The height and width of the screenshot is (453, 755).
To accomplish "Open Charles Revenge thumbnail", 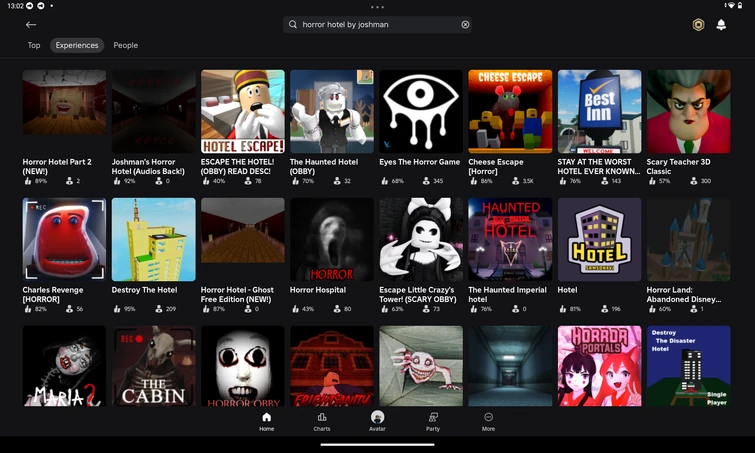I will click(64, 239).
